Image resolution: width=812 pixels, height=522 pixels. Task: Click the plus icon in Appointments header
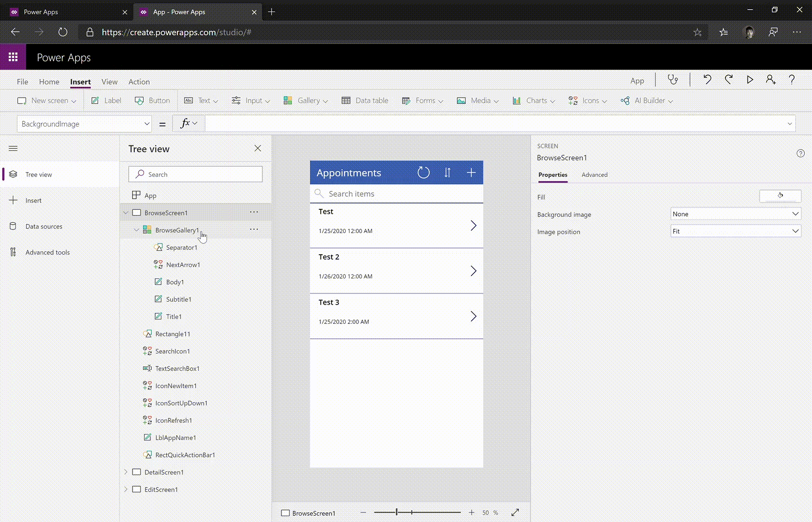[471, 173]
